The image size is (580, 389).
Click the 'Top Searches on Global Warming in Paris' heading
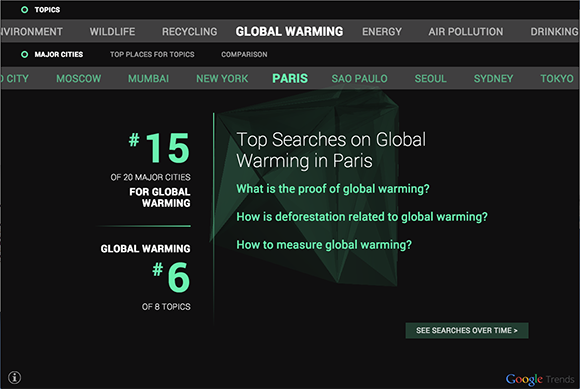coord(331,150)
